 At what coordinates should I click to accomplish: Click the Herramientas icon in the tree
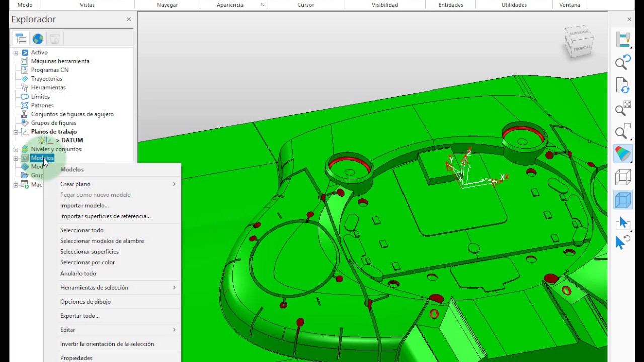25,87
